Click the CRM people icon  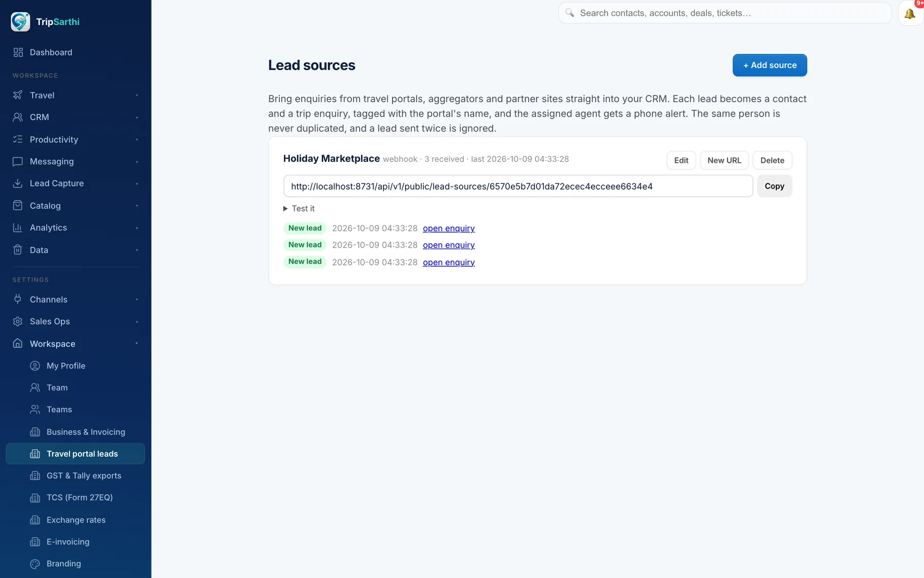[x=18, y=117]
